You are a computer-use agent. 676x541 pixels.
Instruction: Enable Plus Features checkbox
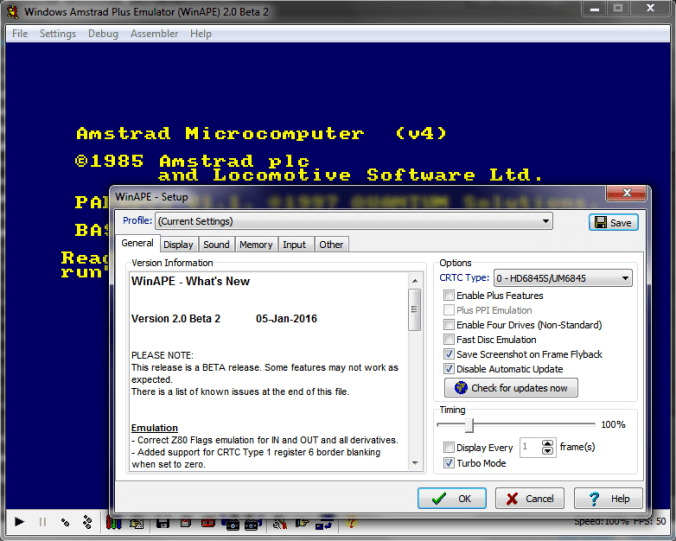point(449,296)
